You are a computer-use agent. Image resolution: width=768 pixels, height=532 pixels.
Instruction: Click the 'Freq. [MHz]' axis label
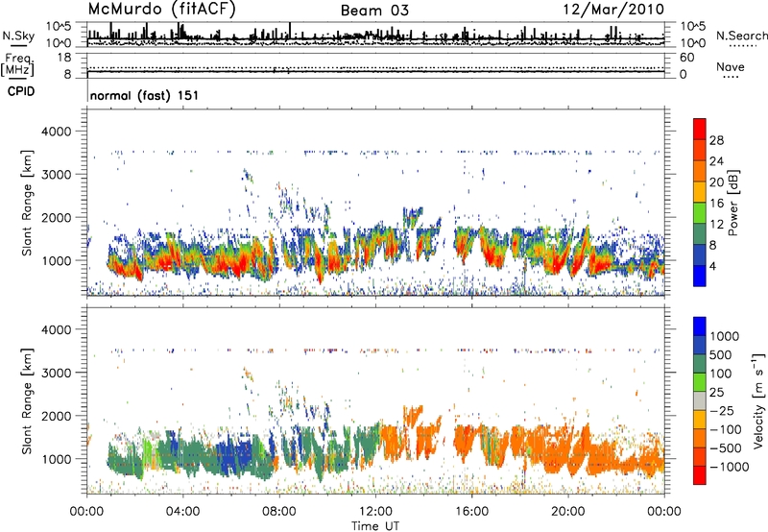[17, 64]
